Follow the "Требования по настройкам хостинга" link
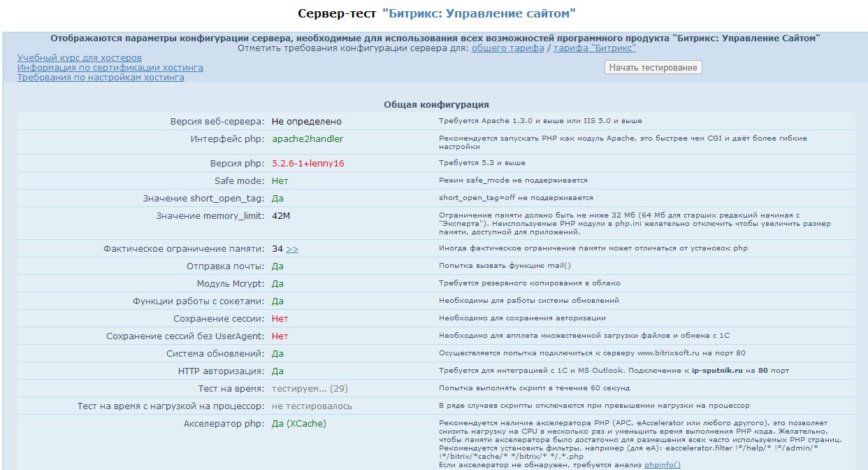The height and width of the screenshot is (470, 868). coord(101,78)
